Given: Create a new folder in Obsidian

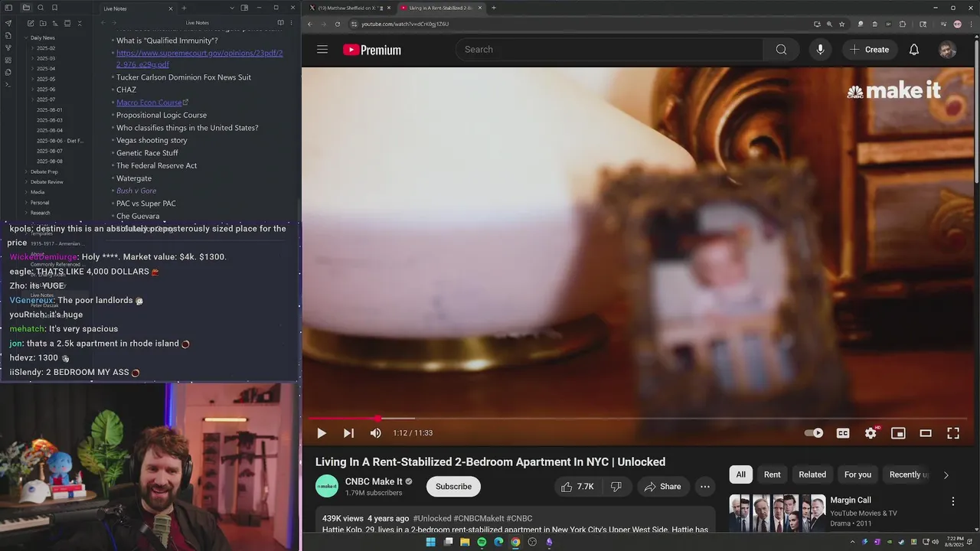Looking at the screenshot, I should coord(43,24).
